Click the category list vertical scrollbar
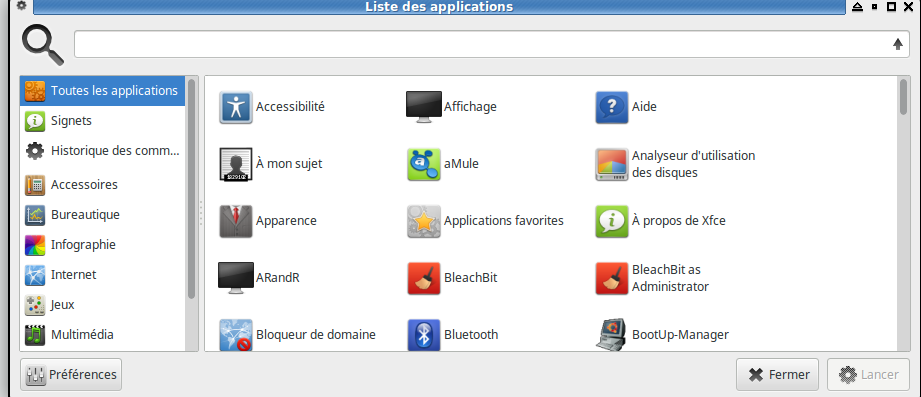The height and width of the screenshot is (397, 921). tap(191, 189)
